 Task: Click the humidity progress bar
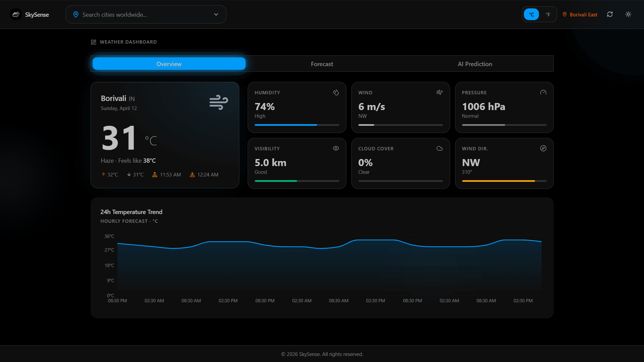297,125
